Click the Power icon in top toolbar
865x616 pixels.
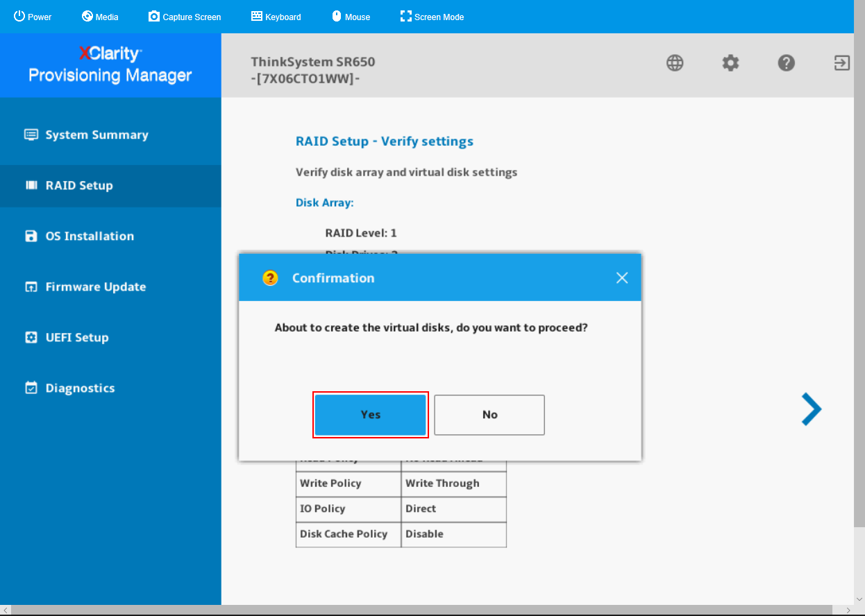point(19,16)
